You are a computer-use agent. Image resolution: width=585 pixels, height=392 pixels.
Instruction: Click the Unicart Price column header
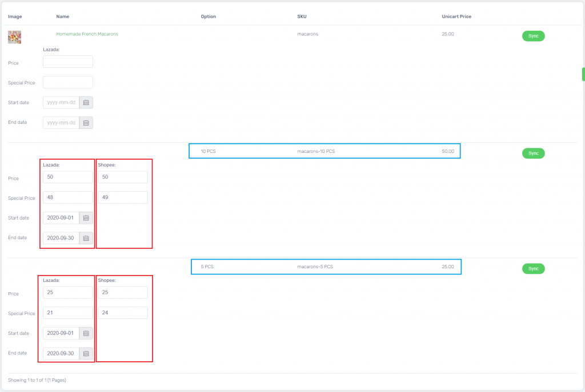(456, 17)
